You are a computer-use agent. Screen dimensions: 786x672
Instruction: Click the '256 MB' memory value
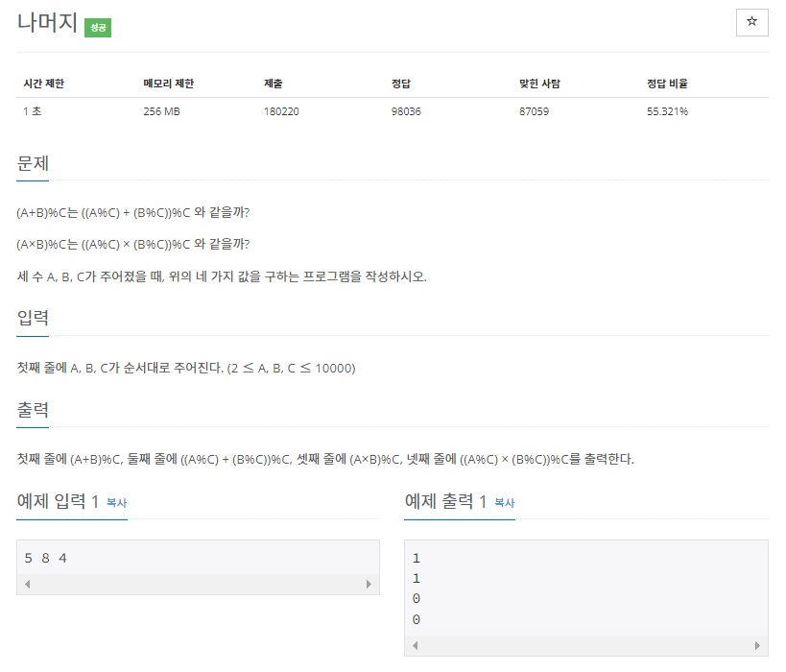point(161,111)
